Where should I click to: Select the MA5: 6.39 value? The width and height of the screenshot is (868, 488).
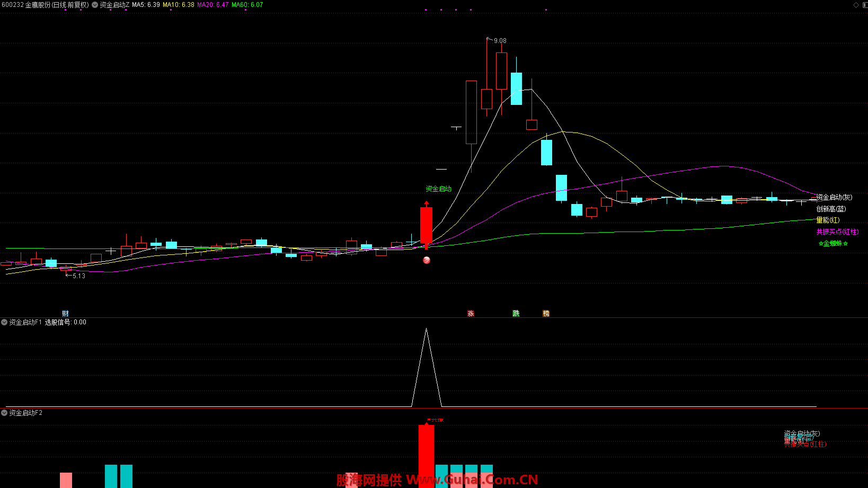tap(146, 5)
